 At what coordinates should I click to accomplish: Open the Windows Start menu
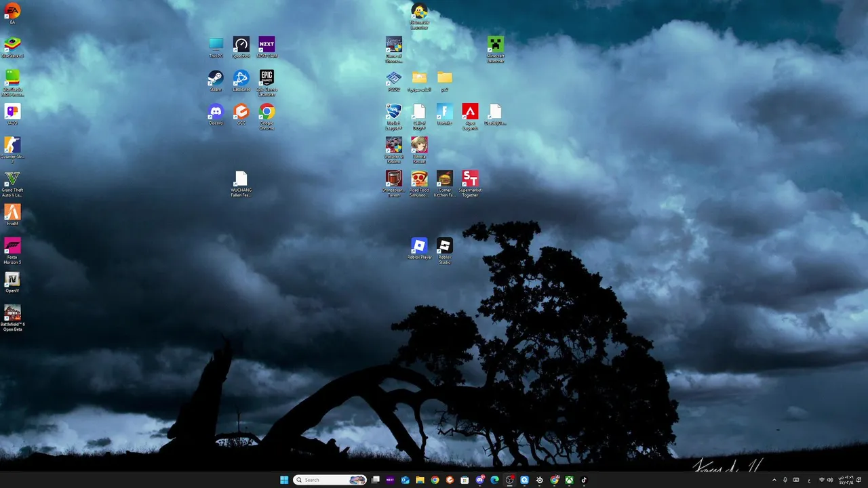click(284, 480)
